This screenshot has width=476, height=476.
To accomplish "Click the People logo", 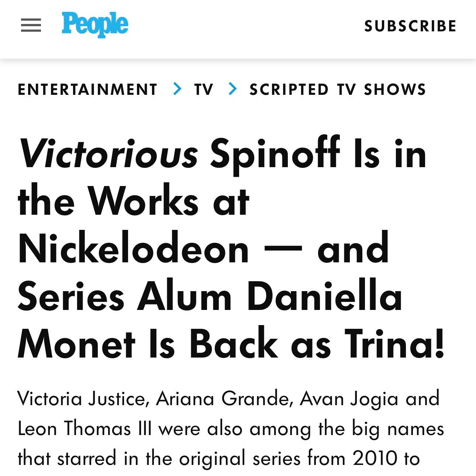I will click(95, 24).
